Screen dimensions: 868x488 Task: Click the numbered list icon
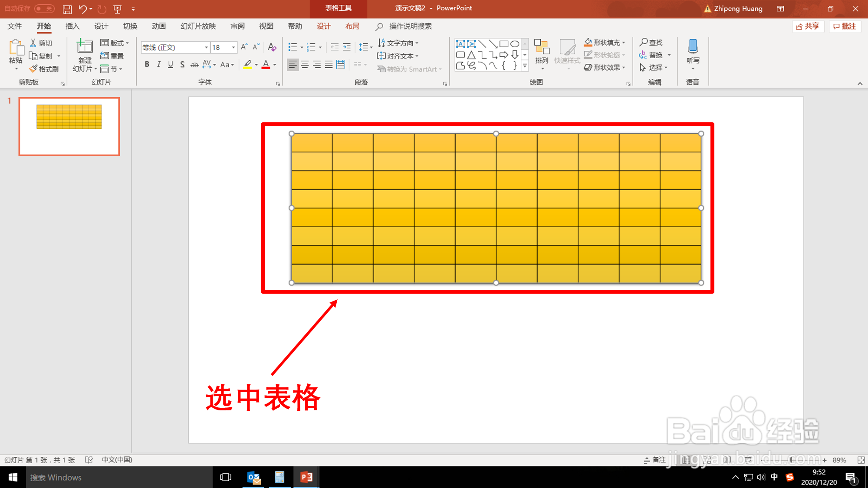[311, 47]
